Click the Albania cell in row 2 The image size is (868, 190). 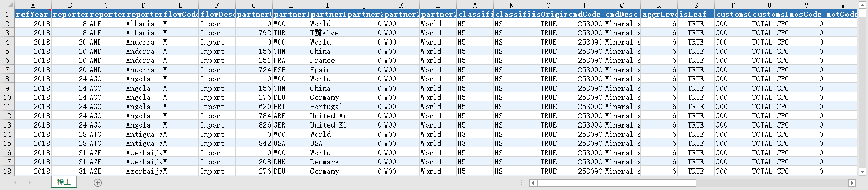(x=143, y=24)
